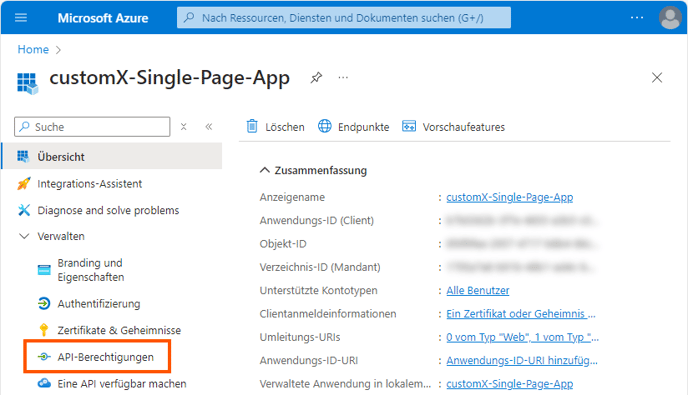688x395 pixels.
Task: Click the Übersicht grid icon
Action: click(23, 156)
